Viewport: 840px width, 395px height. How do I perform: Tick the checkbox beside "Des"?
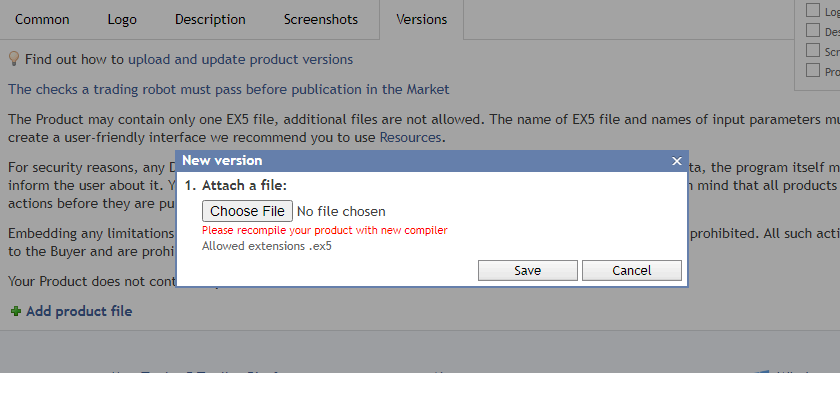click(813, 30)
